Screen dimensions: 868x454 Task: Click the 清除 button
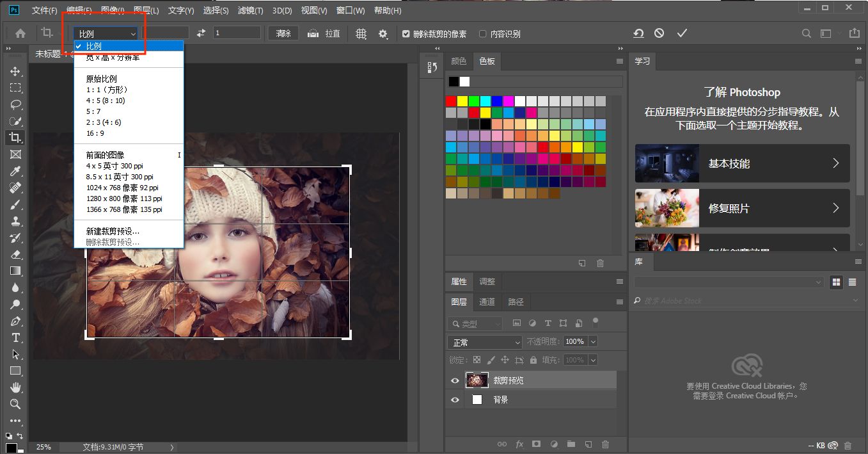(x=283, y=33)
